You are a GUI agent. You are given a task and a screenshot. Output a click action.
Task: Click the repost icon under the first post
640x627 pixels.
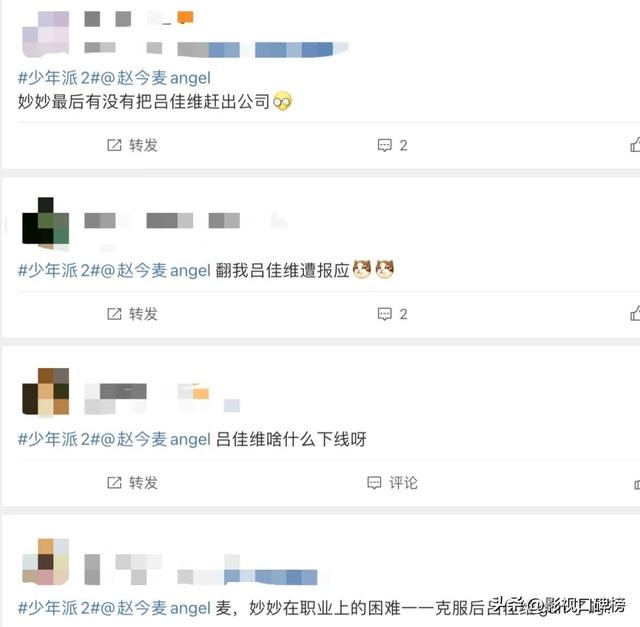(x=114, y=145)
